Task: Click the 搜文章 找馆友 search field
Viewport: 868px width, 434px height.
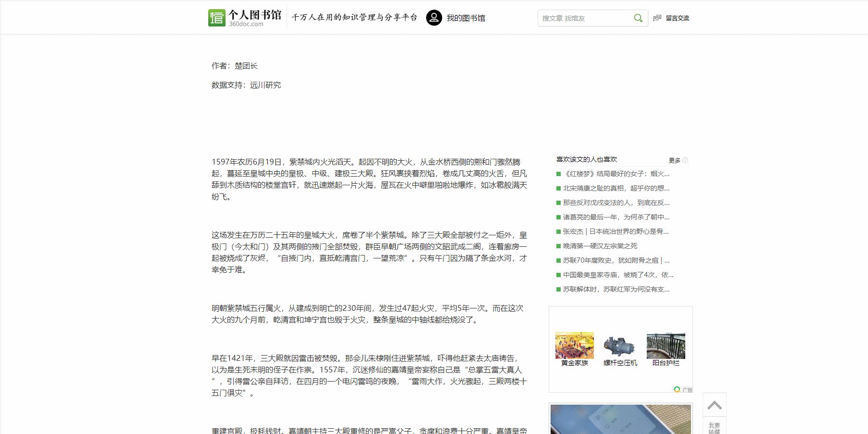Action: tap(587, 18)
